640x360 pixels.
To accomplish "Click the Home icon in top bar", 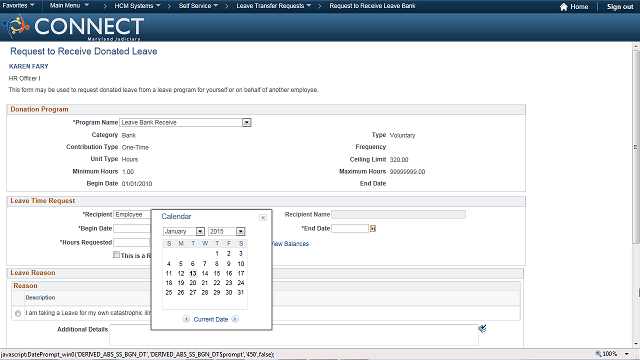I will pos(564,7).
